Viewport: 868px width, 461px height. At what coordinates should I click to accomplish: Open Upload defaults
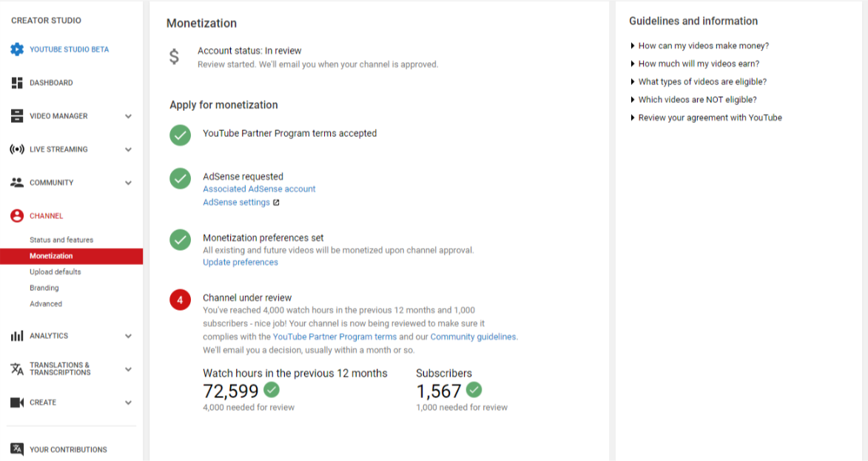coord(55,272)
